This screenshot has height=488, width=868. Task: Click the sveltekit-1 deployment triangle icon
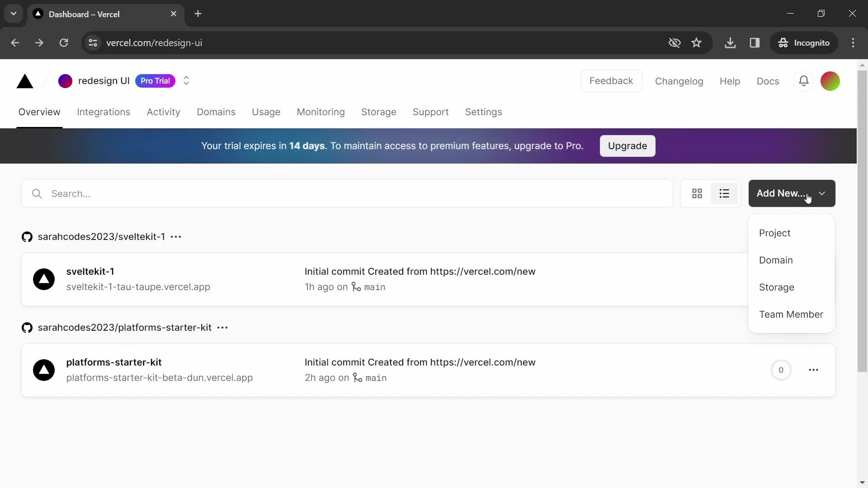(44, 279)
